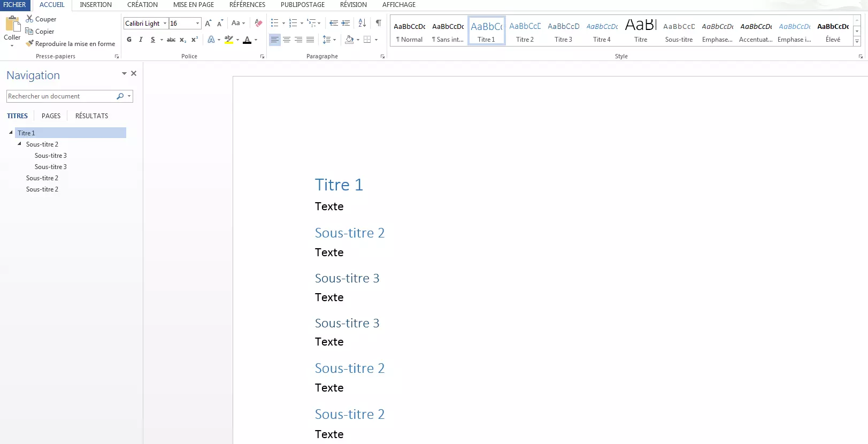Switch to MISE EN PAGE tab
Image resolution: width=868 pixels, height=444 pixels.
tap(194, 5)
